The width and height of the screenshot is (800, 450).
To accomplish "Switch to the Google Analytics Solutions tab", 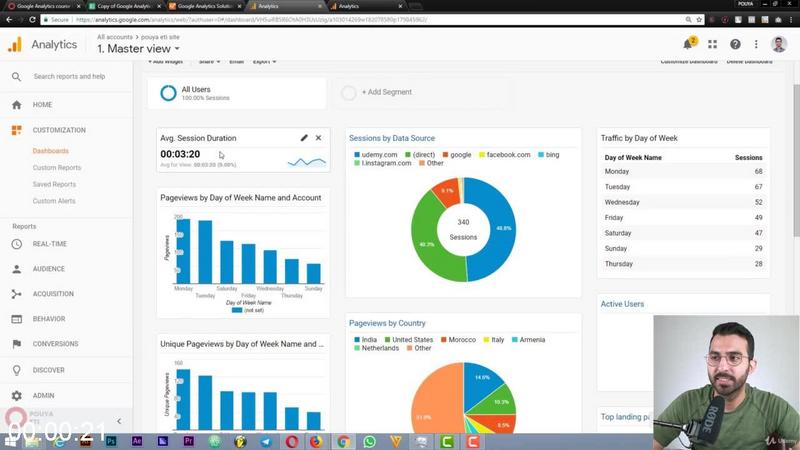I will pyautogui.click(x=205, y=6).
